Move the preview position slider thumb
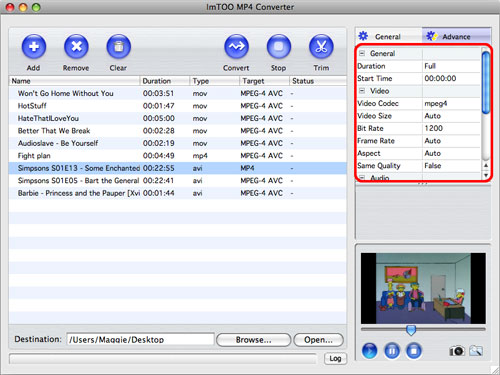The width and height of the screenshot is (500, 375). (411, 330)
